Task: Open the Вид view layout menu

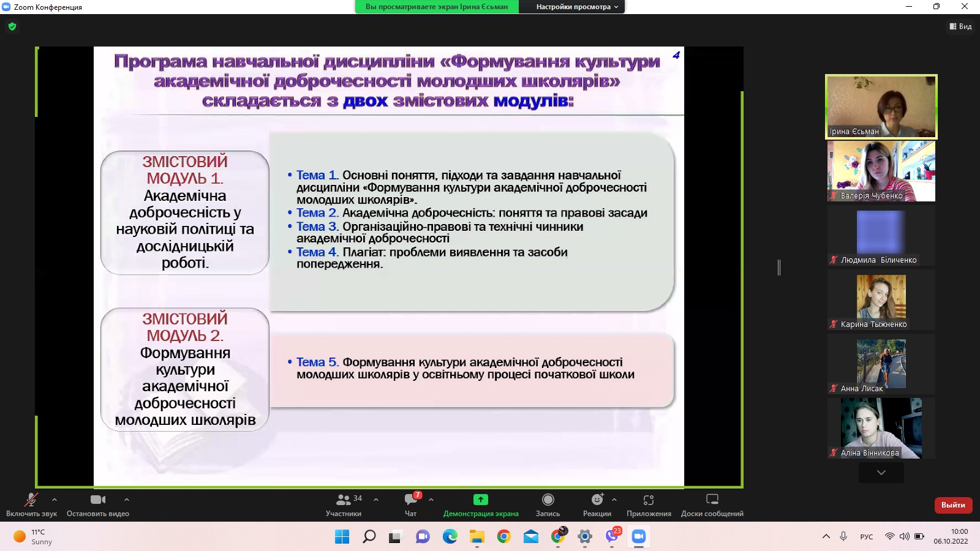Action: [x=960, y=26]
